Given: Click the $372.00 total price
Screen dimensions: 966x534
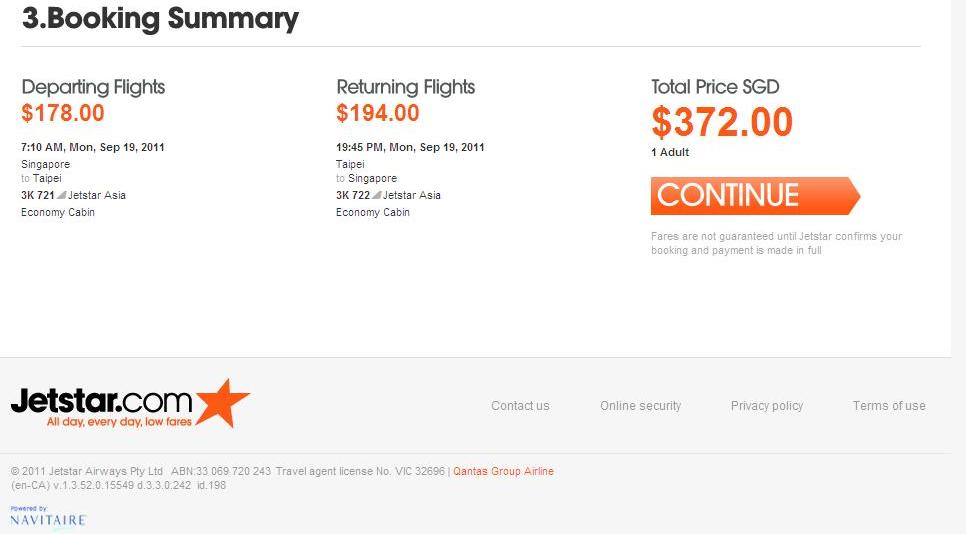Looking at the screenshot, I should 721,122.
